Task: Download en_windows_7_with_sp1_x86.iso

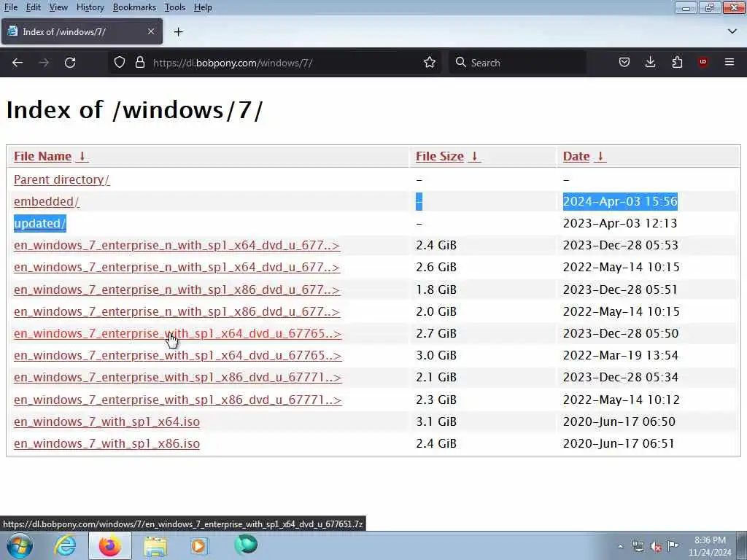Action: click(x=107, y=443)
